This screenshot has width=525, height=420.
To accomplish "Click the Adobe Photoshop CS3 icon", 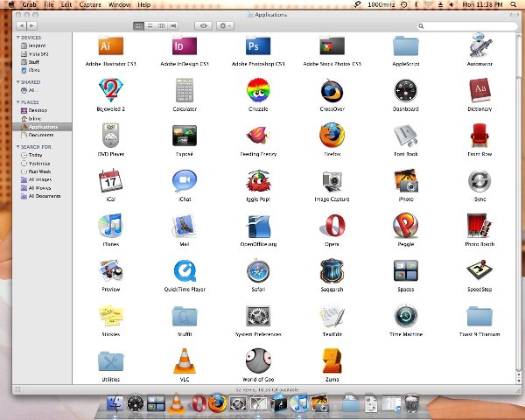I will coord(258,45).
